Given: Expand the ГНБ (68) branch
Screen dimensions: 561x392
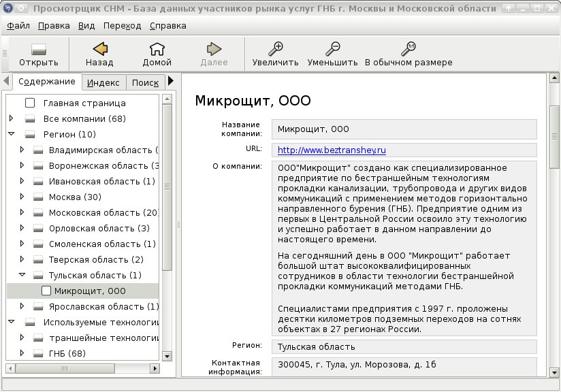Looking at the screenshot, I should click(22, 353).
